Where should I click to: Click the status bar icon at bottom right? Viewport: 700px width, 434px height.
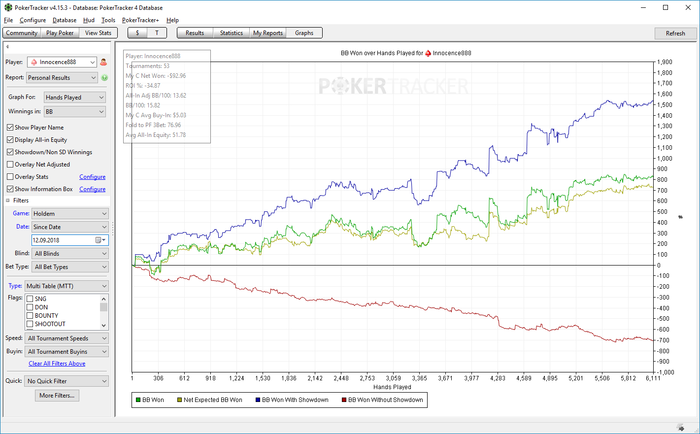pyautogui.click(x=680, y=428)
